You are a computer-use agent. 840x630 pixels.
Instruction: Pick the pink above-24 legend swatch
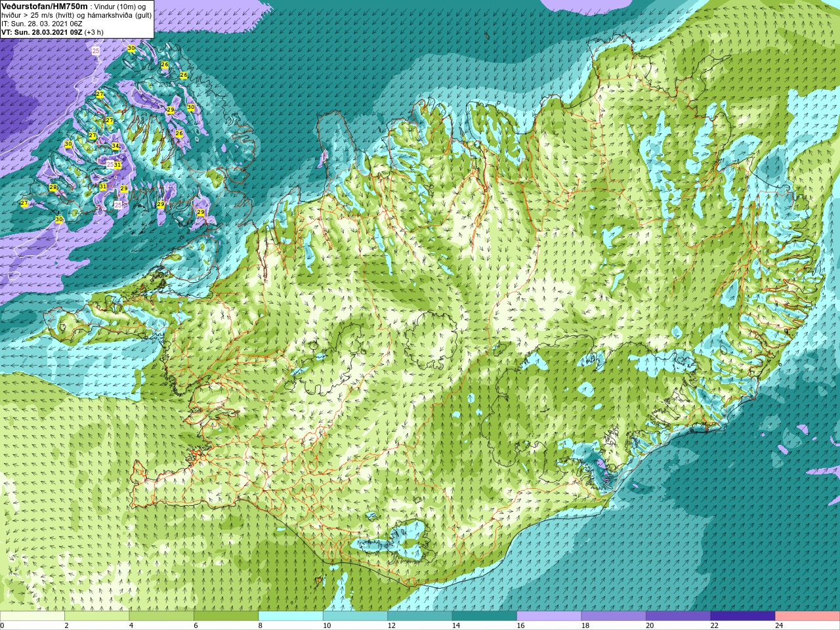[x=808, y=616]
